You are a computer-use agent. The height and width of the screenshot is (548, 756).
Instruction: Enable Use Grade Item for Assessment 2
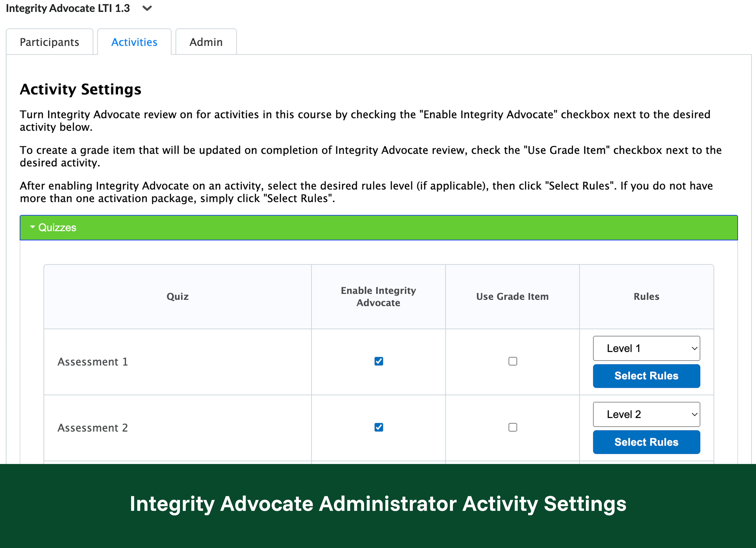[x=512, y=427]
